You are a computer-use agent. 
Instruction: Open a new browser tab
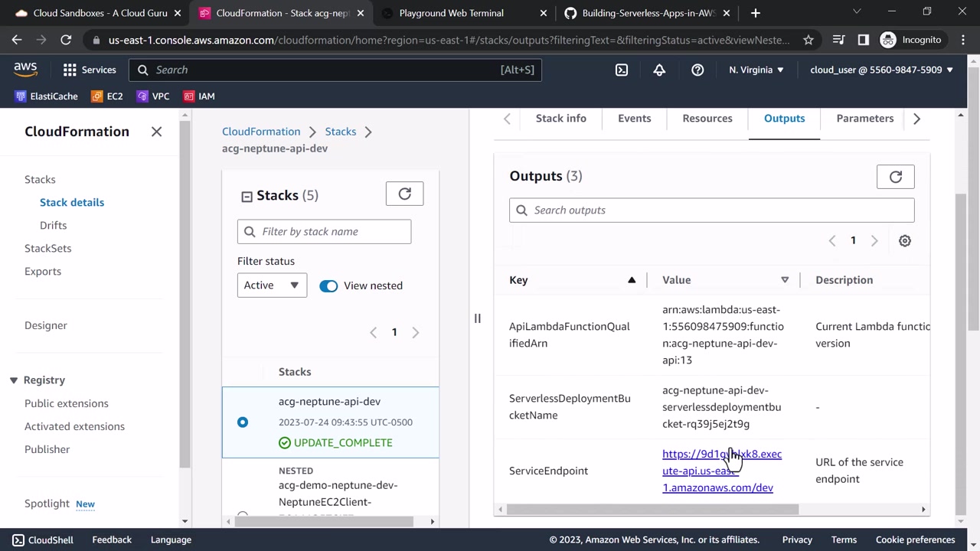click(x=756, y=13)
